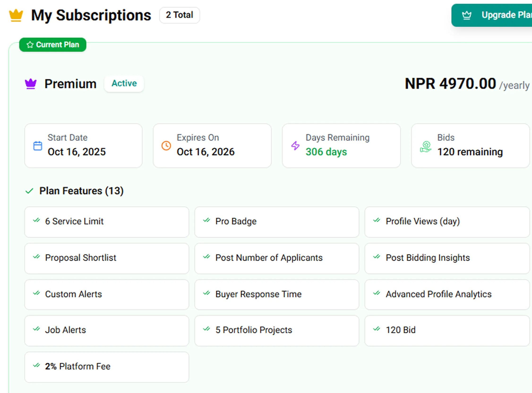Image resolution: width=532 pixels, height=393 pixels.
Task: Click the 2 Total counter badge
Action: pyautogui.click(x=180, y=15)
